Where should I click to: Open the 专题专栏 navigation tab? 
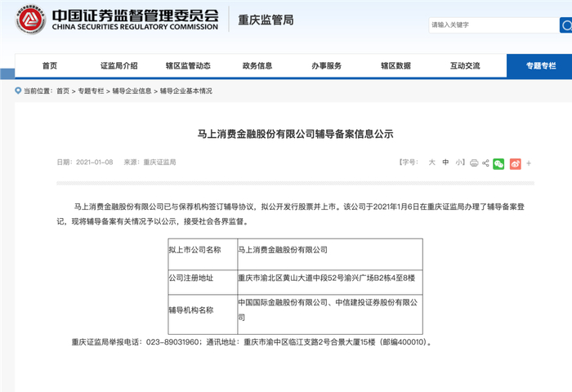coord(541,65)
